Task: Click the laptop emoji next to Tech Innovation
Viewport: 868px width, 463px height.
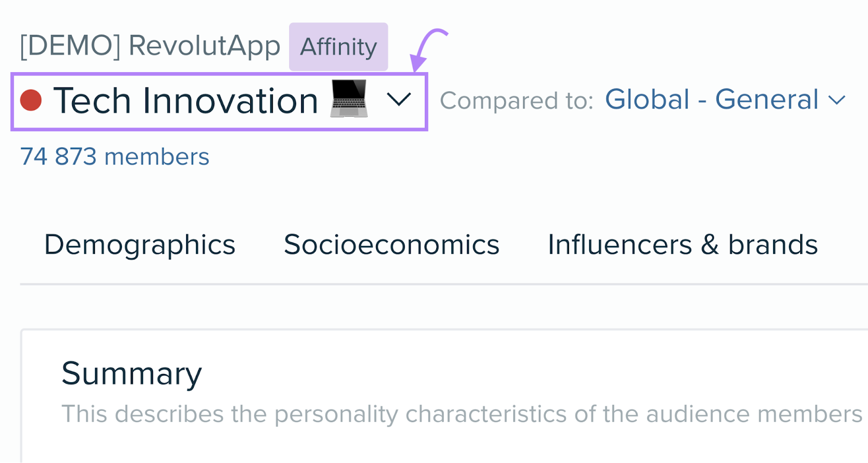Action: pos(349,99)
